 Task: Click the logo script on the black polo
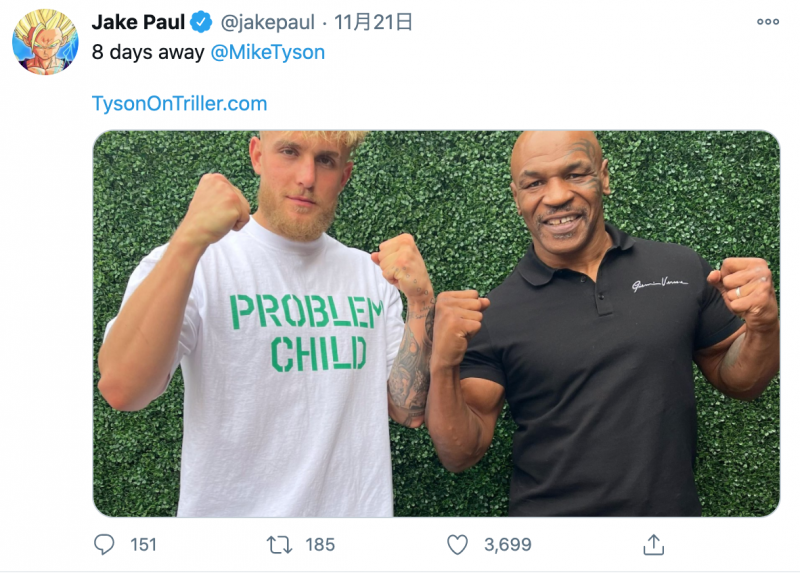point(659,285)
